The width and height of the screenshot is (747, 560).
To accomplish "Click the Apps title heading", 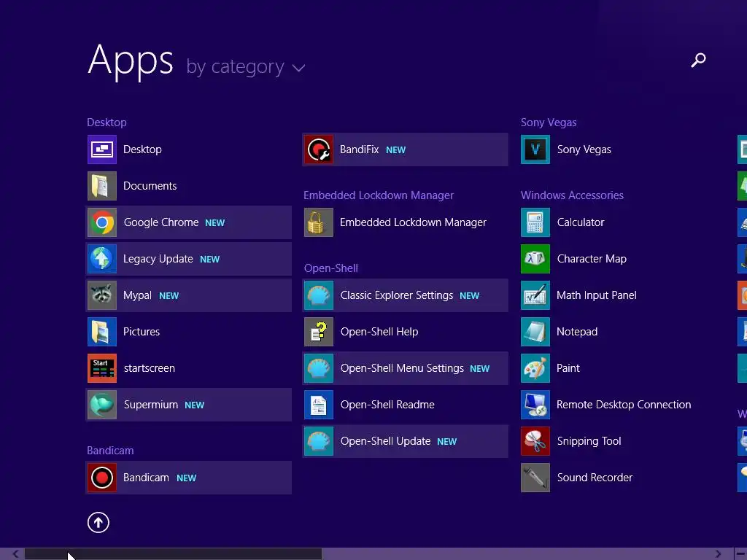I will pyautogui.click(x=131, y=61).
